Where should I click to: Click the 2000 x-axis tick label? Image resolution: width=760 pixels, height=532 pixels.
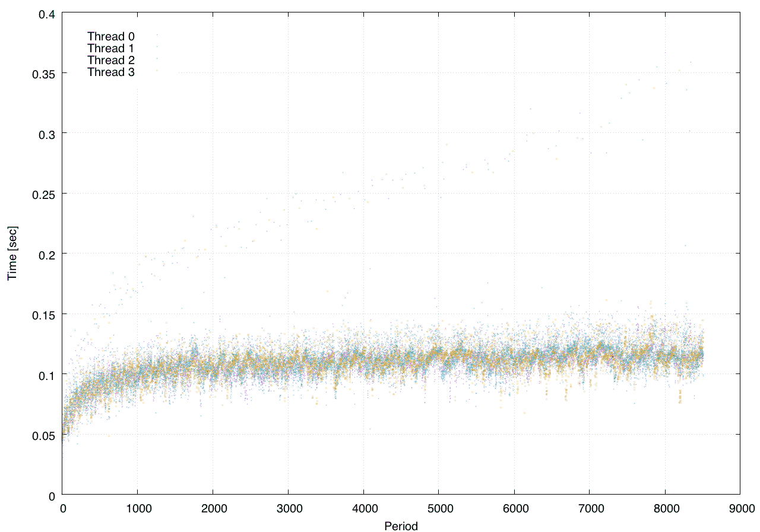pos(213,508)
